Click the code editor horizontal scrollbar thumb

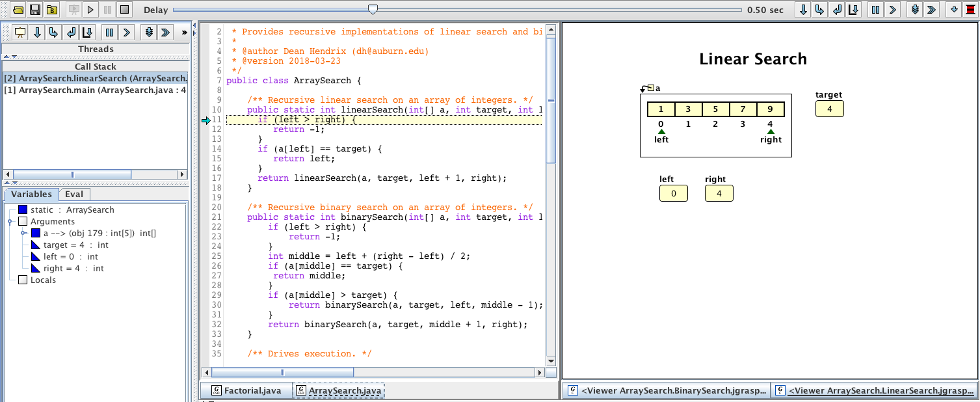[282, 373]
